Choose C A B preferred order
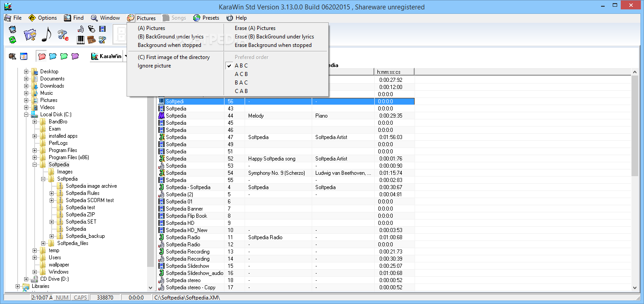 click(x=241, y=91)
